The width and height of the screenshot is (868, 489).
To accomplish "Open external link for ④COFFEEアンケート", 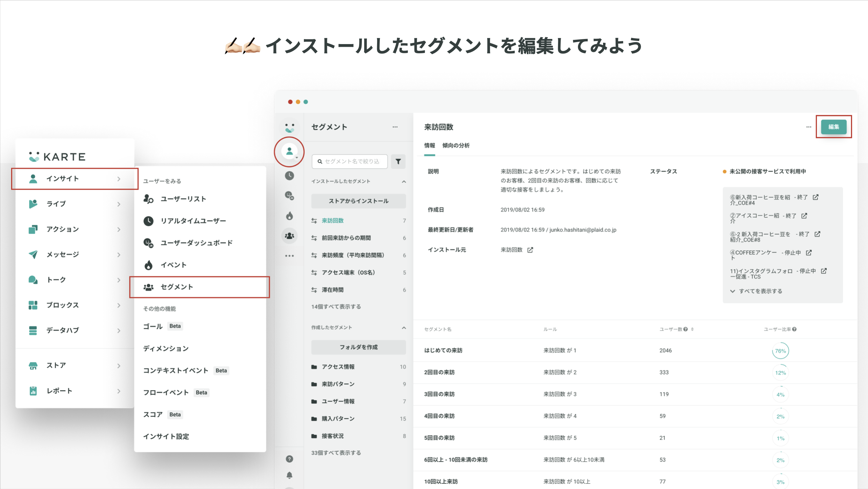I will click(809, 253).
